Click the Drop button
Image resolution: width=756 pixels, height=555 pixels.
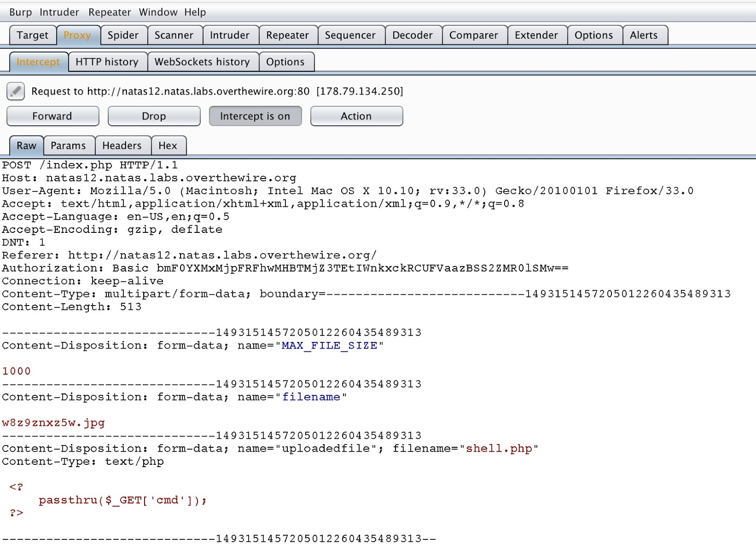pos(154,116)
